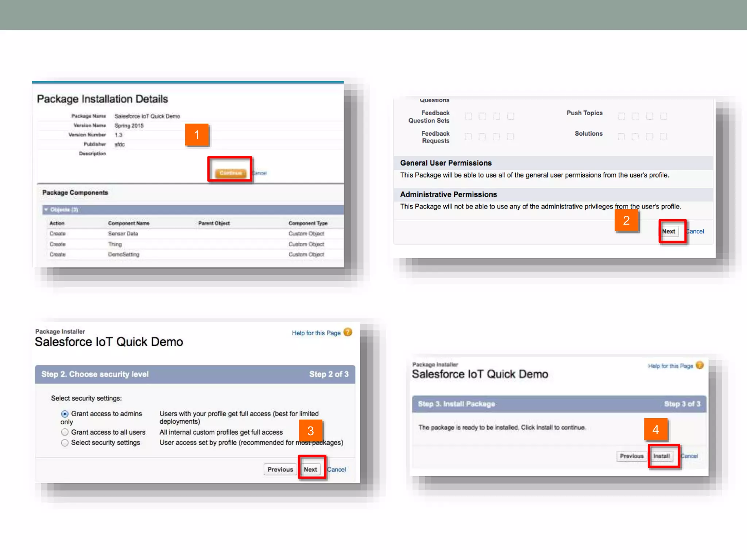Click the help icon in the Step 3 installer
747x560 pixels.
pos(700,365)
